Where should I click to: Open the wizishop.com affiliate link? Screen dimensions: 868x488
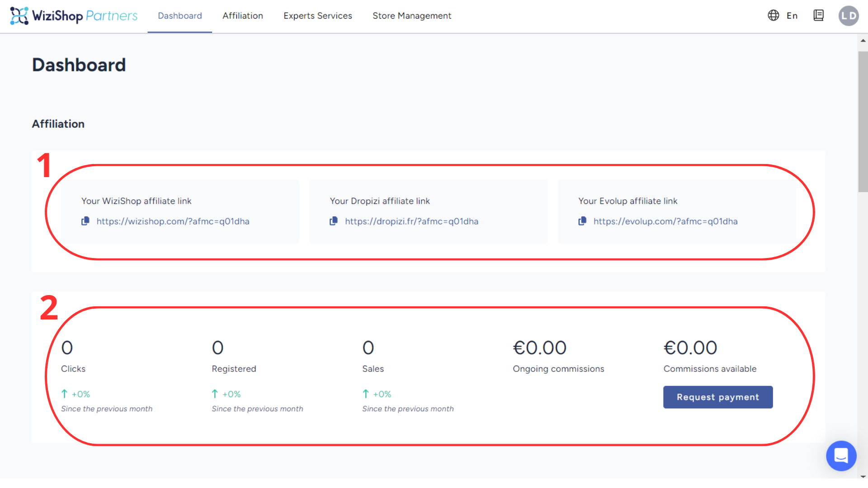173,221
